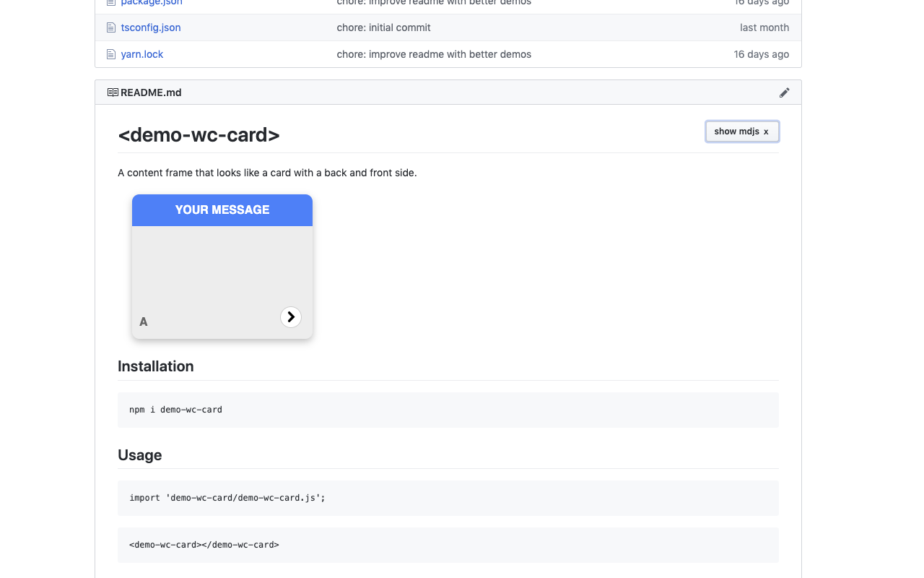Open the "chore: initial commit" commit message
This screenshot has width=924, height=578.
coord(383,27)
